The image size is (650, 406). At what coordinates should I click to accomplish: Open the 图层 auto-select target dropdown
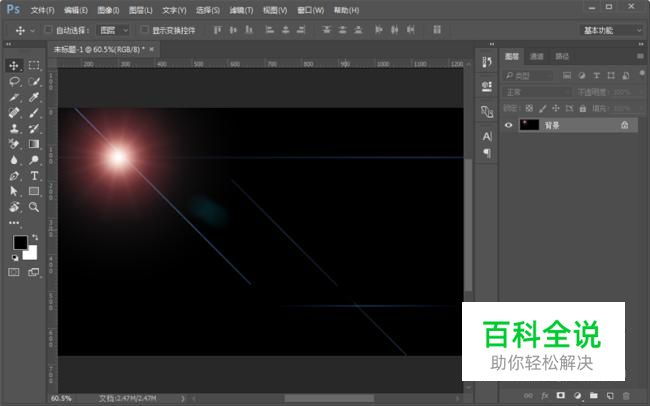[113, 30]
